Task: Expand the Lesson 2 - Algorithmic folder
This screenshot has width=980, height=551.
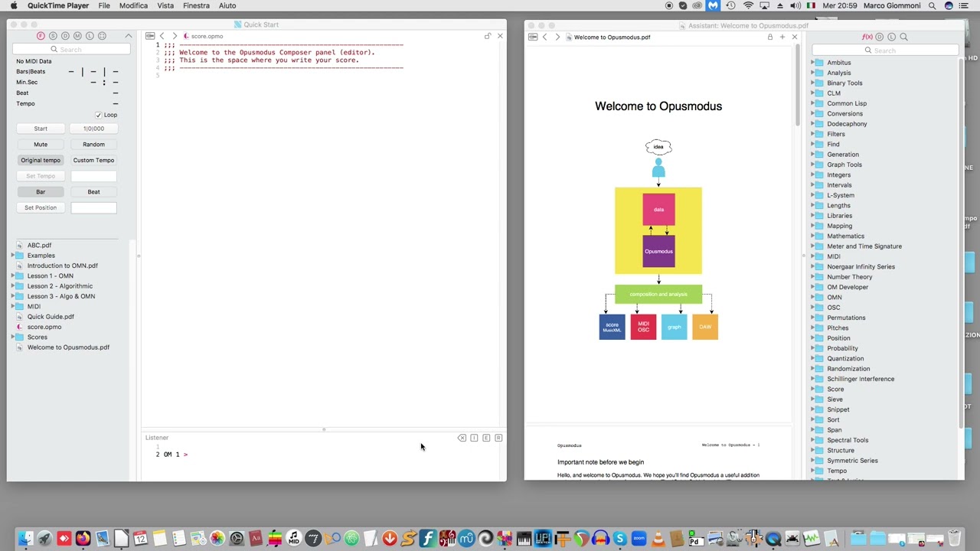Action: coord(14,286)
